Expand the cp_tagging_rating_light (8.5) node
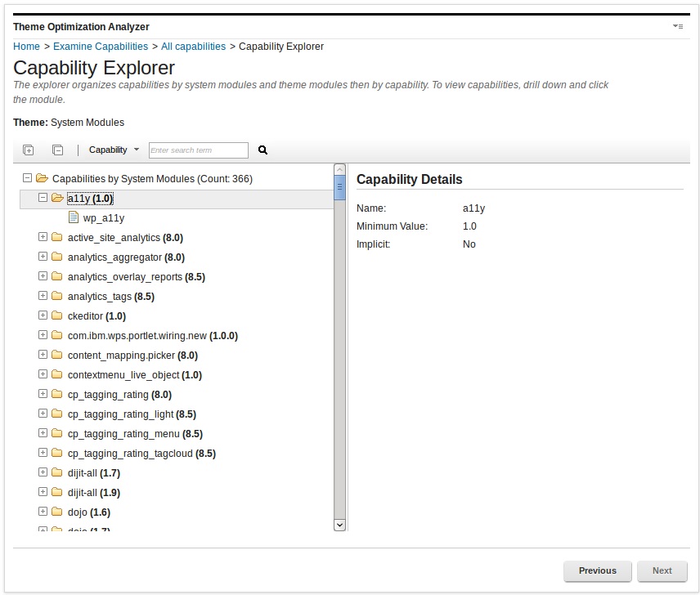700x595 pixels. tap(43, 414)
